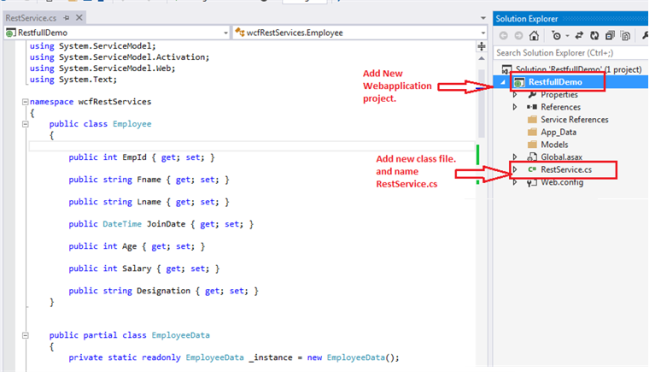Viewport: 650px width, 372px height.
Task: Click the Fname property line
Action: tap(149, 180)
